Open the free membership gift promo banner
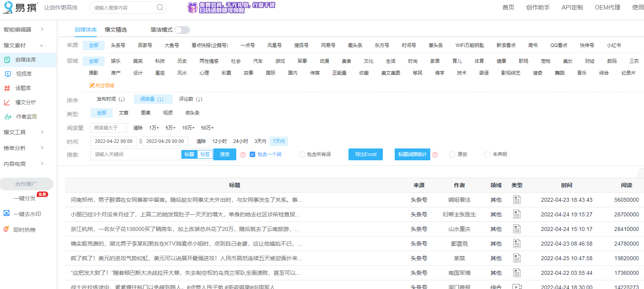644x289 pixels. (x=231, y=8)
